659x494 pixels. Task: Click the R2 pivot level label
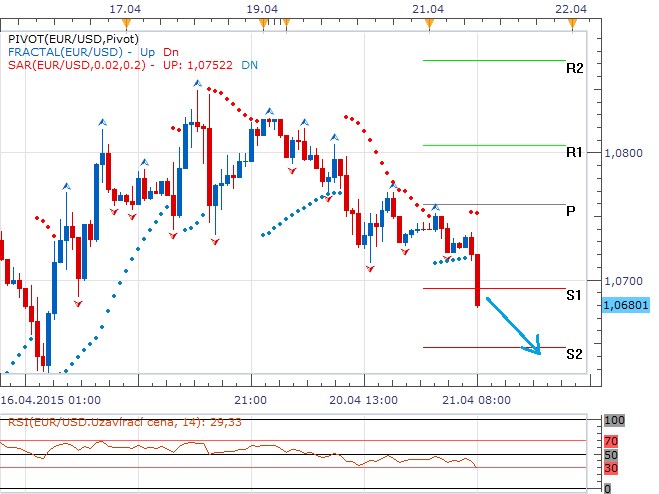(574, 69)
